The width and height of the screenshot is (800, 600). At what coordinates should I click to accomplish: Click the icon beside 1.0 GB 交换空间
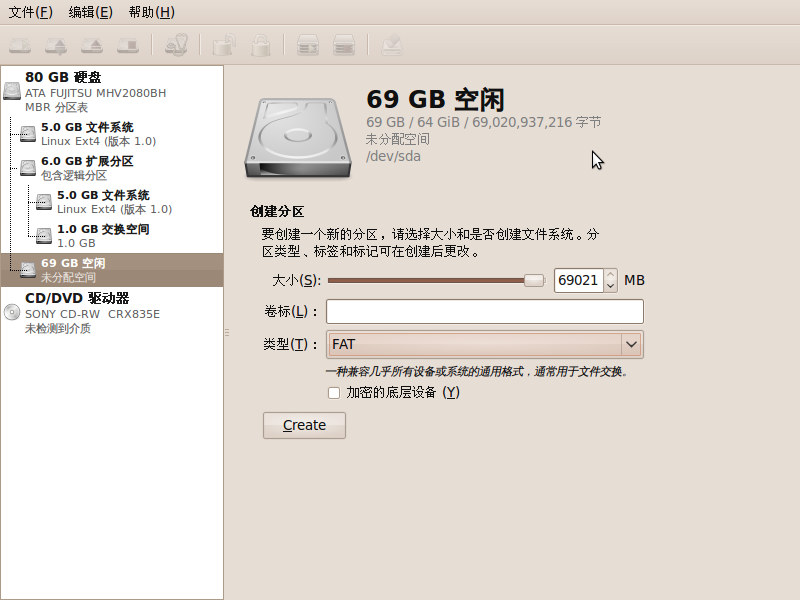(x=44, y=235)
